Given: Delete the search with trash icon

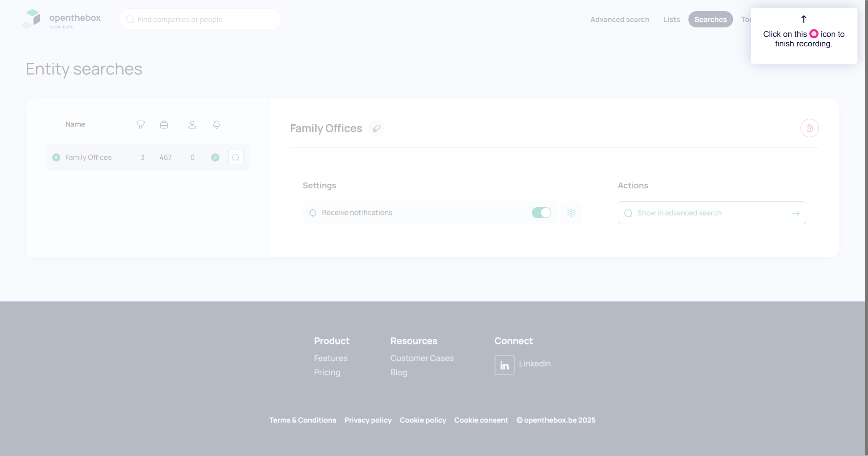Looking at the screenshot, I should [x=809, y=128].
